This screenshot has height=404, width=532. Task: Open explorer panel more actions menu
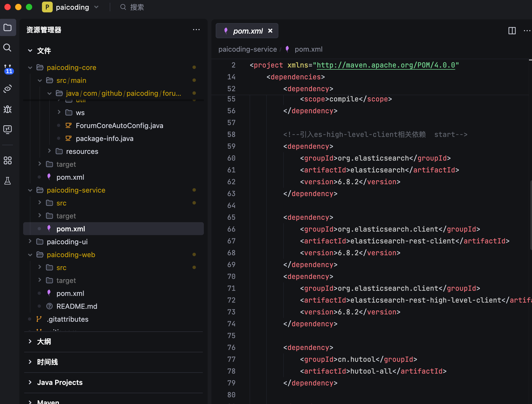[x=196, y=30]
